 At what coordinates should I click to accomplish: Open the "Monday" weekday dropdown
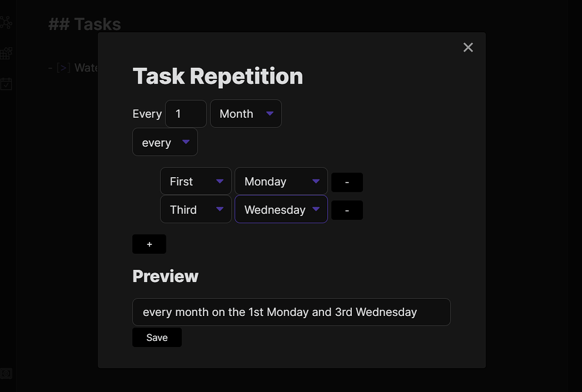coord(280,181)
